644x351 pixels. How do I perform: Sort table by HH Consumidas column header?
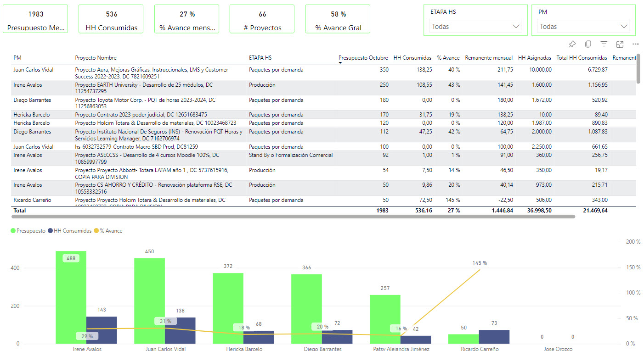coord(412,58)
